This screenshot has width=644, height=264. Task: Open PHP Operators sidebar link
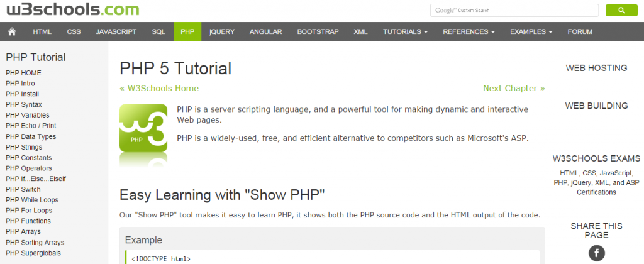coord(29,168)
